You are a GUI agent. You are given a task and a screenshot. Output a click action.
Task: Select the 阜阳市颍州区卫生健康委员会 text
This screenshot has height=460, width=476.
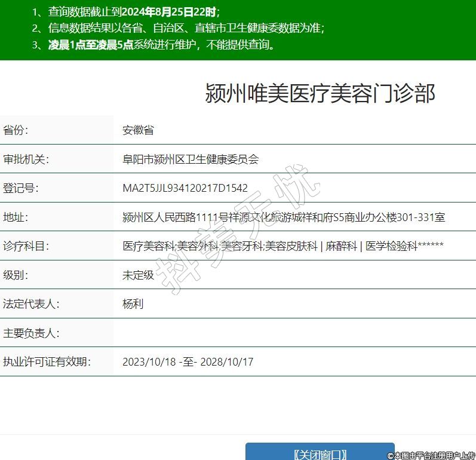point(191,159)
